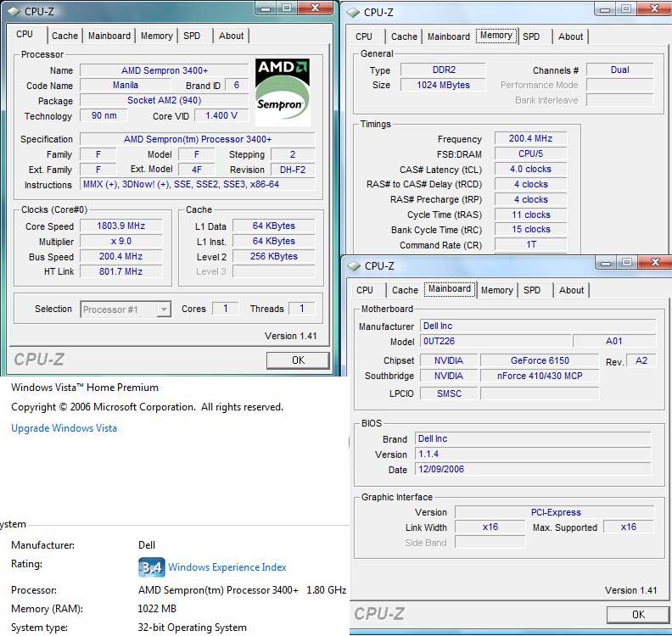Click the LPCIO value SMSC
The width and height of the screenshot is (672, 636).
pyautogui.click(x=449, y=393)
